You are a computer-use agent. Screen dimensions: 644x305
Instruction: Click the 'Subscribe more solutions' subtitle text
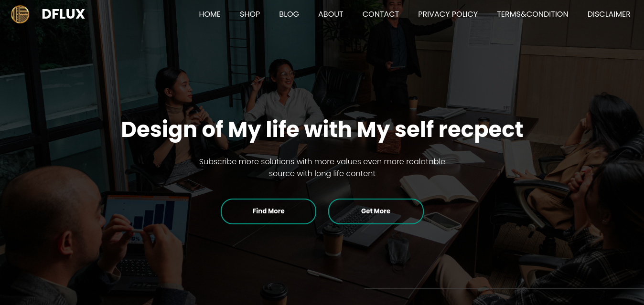click(322, 168)
